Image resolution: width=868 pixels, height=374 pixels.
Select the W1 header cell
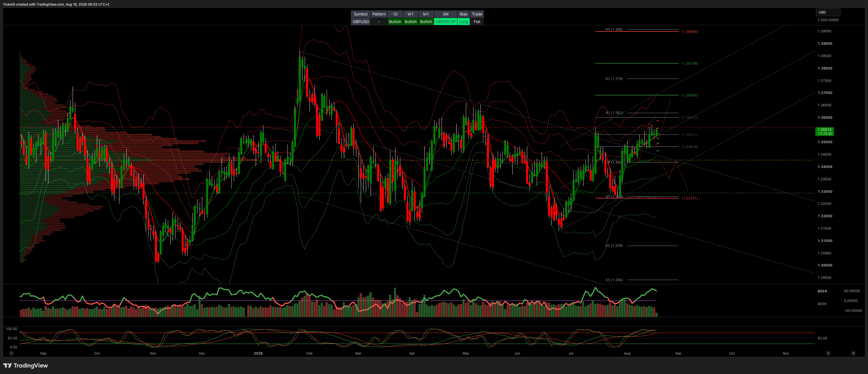(410, 14)
